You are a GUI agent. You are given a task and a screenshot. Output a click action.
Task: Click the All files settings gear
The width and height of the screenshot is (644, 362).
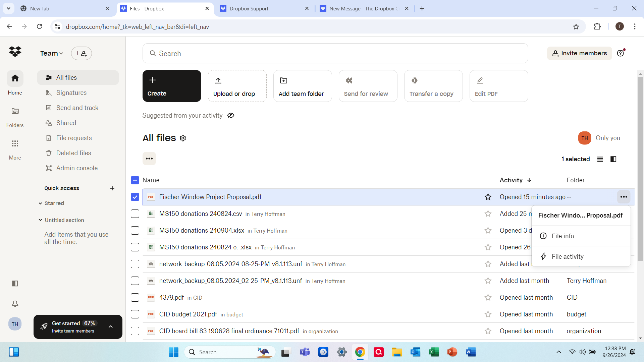[183, 138]
